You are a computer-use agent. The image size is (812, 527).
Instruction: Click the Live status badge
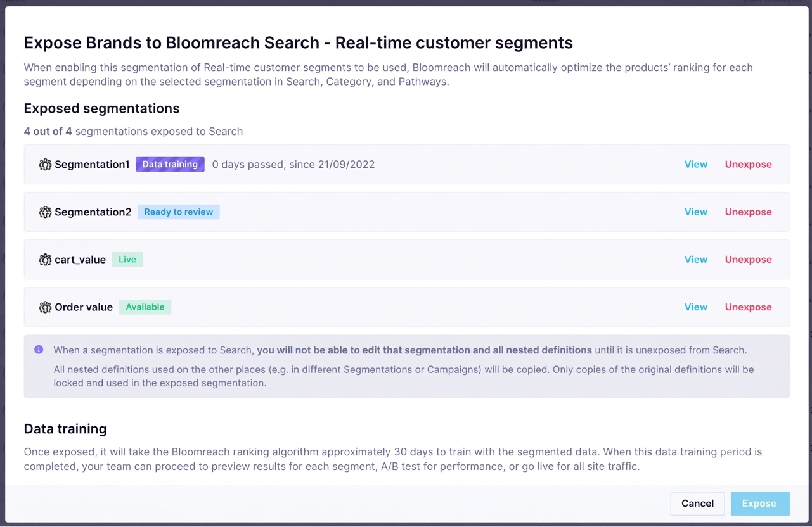pyautogui.click(x=127, y=259)
